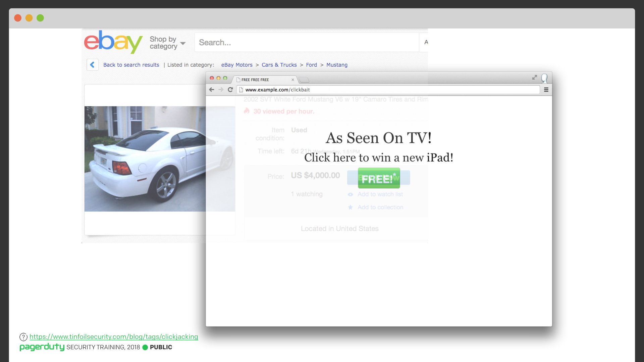Click the flame icon beside viewed count
The image size is (644, 362).
[247, 111]
